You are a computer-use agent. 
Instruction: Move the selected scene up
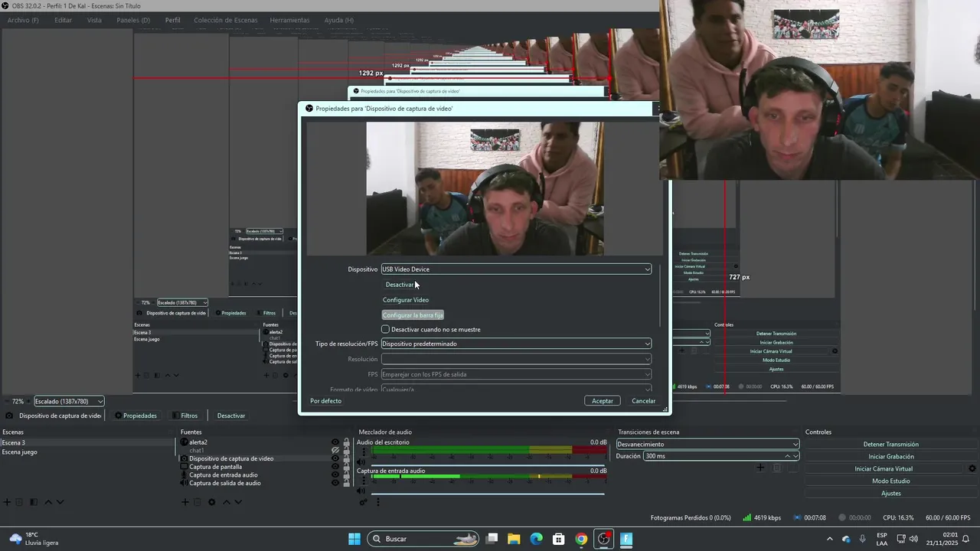point(47,502)
